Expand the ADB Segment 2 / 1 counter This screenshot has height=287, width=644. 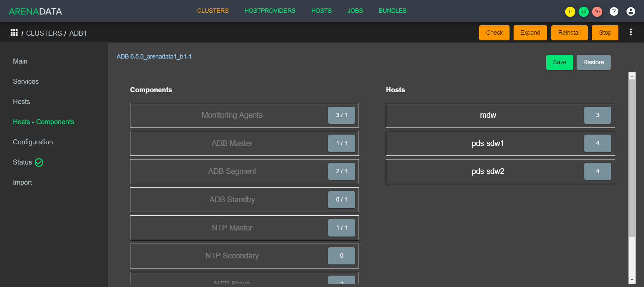(341, 171)
